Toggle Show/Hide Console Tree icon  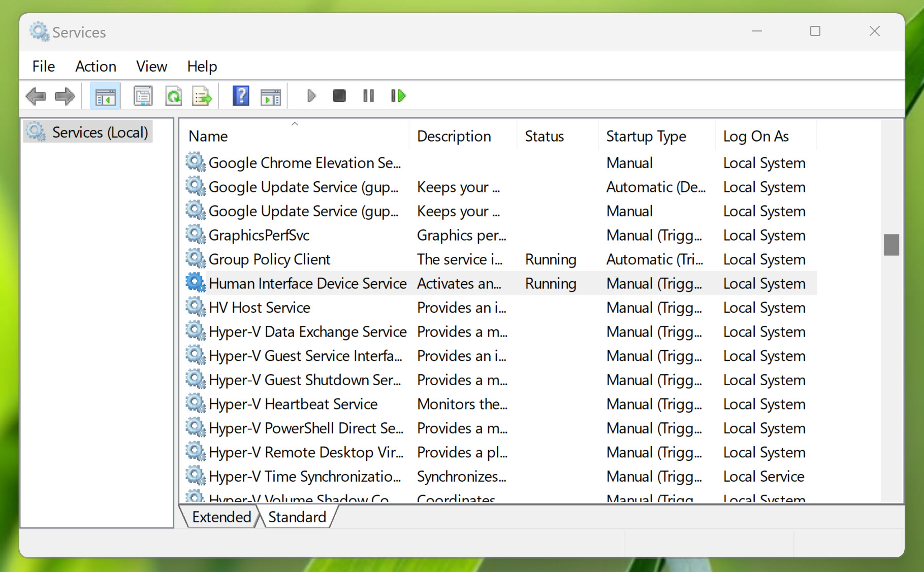[x=105, y=96]
